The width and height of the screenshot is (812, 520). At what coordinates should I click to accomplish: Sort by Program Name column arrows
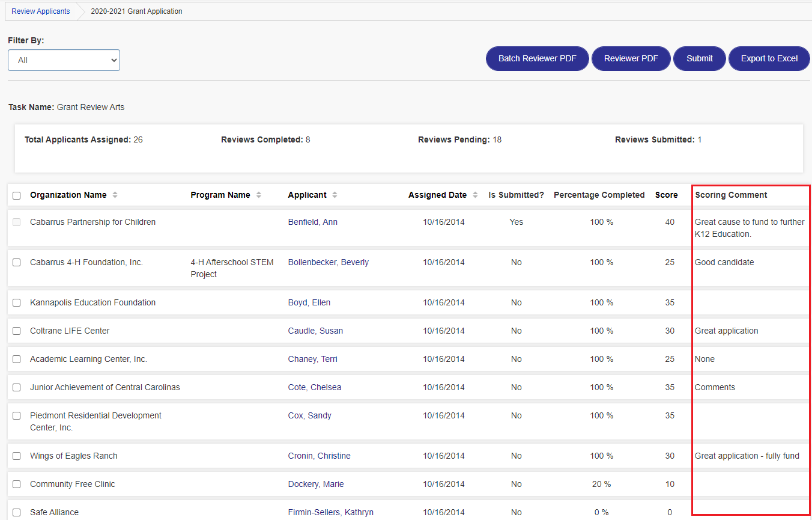pyautogui.click(x=259, y=195)
